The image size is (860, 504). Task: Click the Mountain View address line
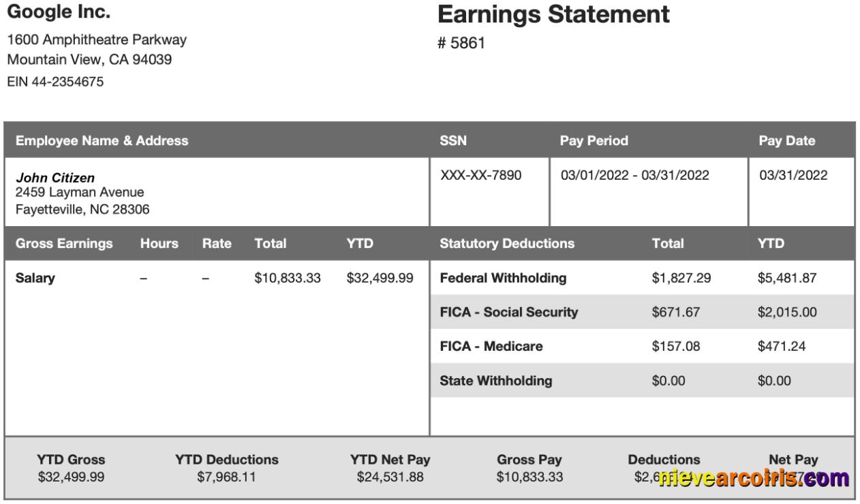(89, 59)
